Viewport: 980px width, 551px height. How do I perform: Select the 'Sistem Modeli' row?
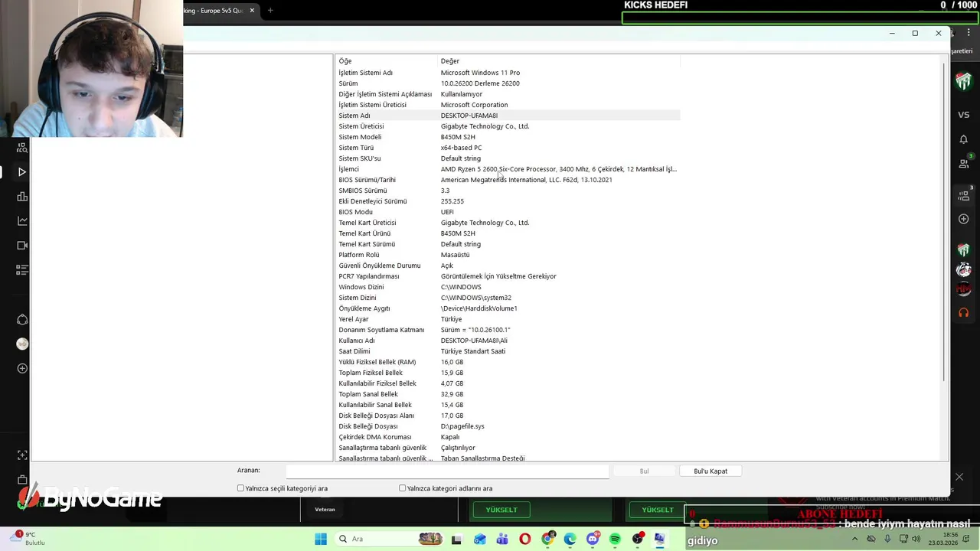pos(508,137)
